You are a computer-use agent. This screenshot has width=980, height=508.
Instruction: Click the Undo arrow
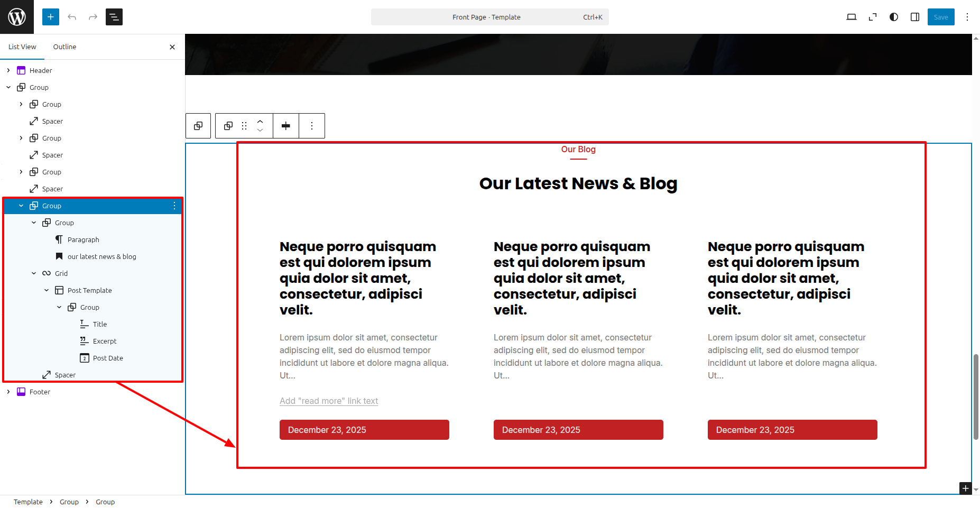[72, 17]
